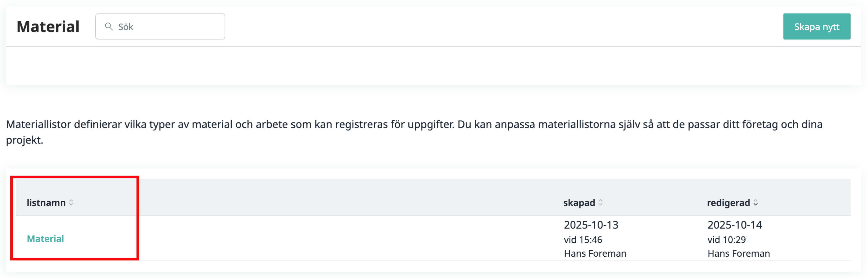
Task: Open the Material list link
Action: [45, 239]
